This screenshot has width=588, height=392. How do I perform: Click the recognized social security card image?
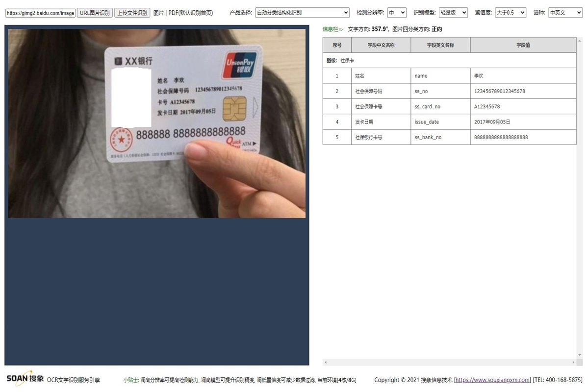156,122
